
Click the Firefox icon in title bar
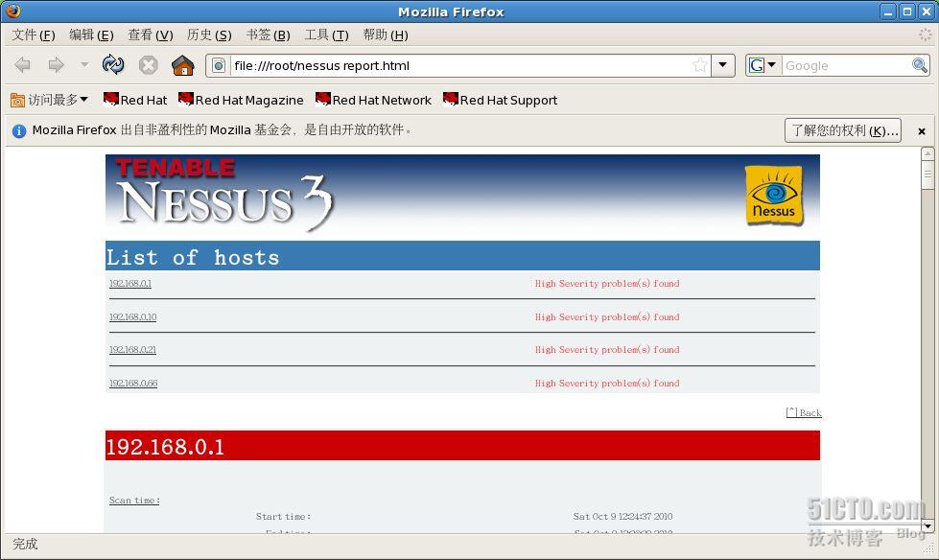pos(12,11)
